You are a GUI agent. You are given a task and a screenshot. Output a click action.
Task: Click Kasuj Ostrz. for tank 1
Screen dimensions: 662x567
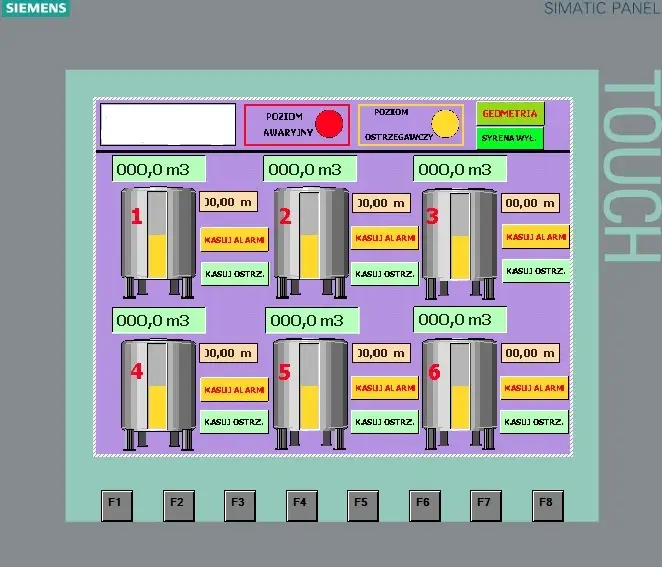[x=234, y=274]
